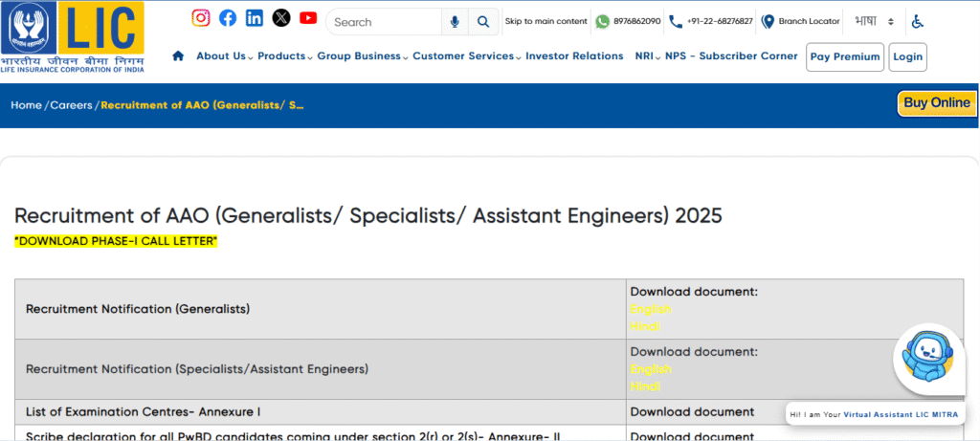Open the language (भाषा) selector dropdown
The height and width of the screenshot is (441, 980).
click(875, 21)
